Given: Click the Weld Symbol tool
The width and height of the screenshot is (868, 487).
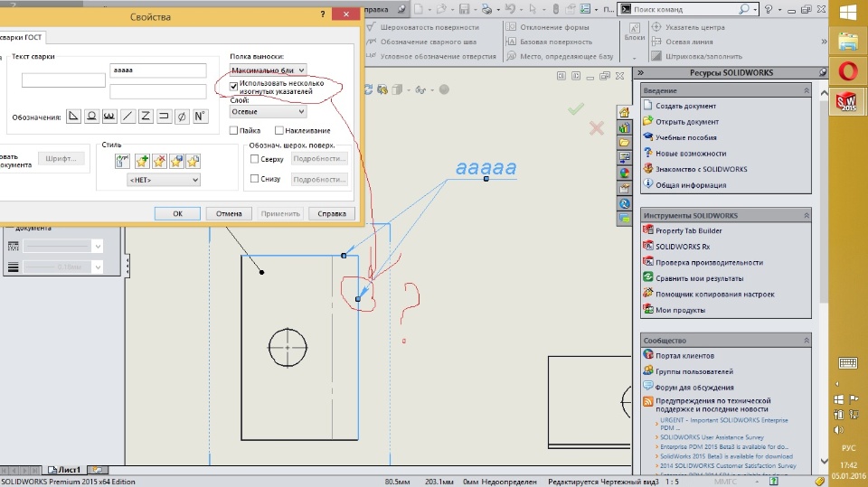Looking at the screenshot, I should pos(421,42).
